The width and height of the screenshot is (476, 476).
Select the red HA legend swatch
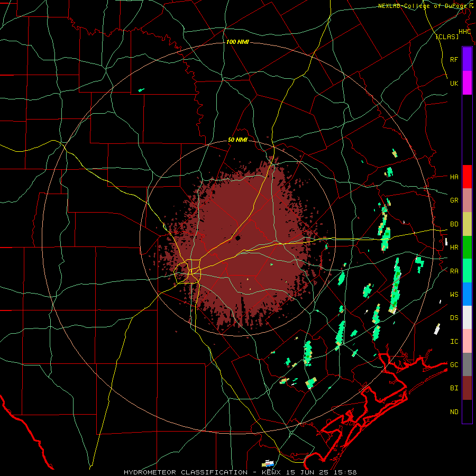click(x=467, y=177)
